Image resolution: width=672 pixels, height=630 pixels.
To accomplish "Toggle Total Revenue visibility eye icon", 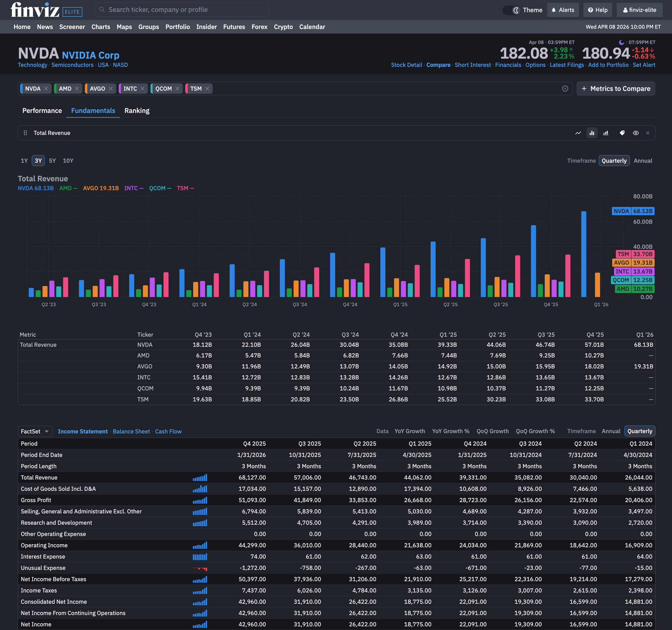I will tap(635, 133).
